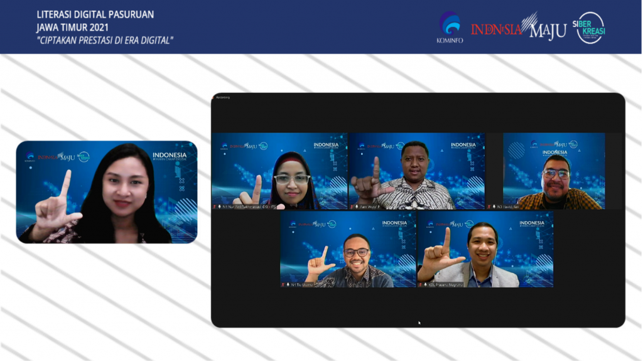Click the 'Literasi Digital Pasuruan' title text
643x364 pixels.
[x=95, y=14]
